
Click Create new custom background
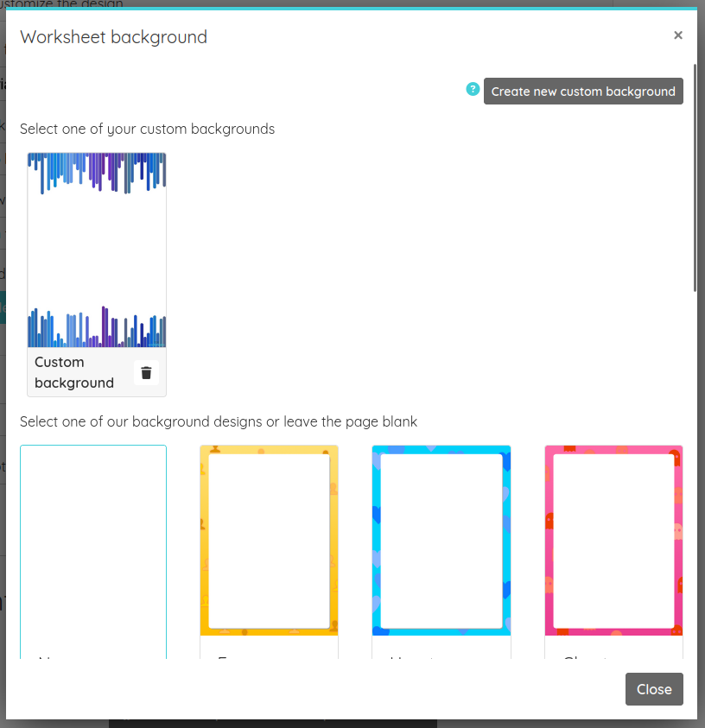[x=583, y=91]
